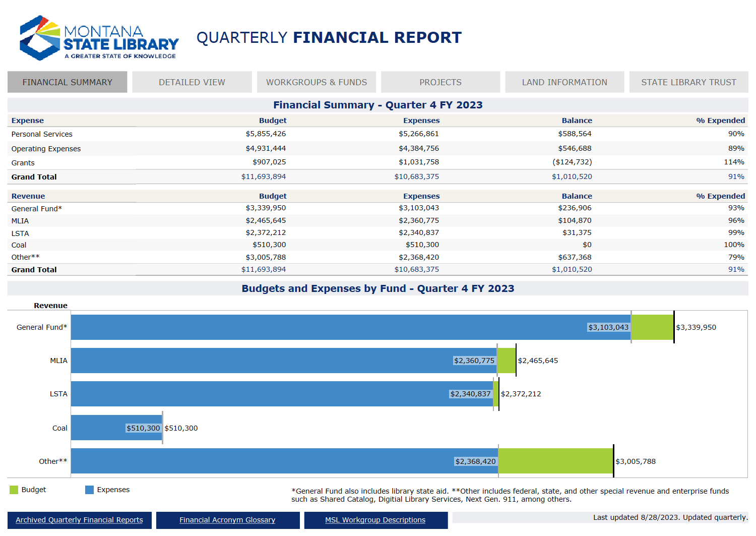756x536 pixels.
Task: Select the green budget portion of Other bar
Action: (x=555, y=461)
